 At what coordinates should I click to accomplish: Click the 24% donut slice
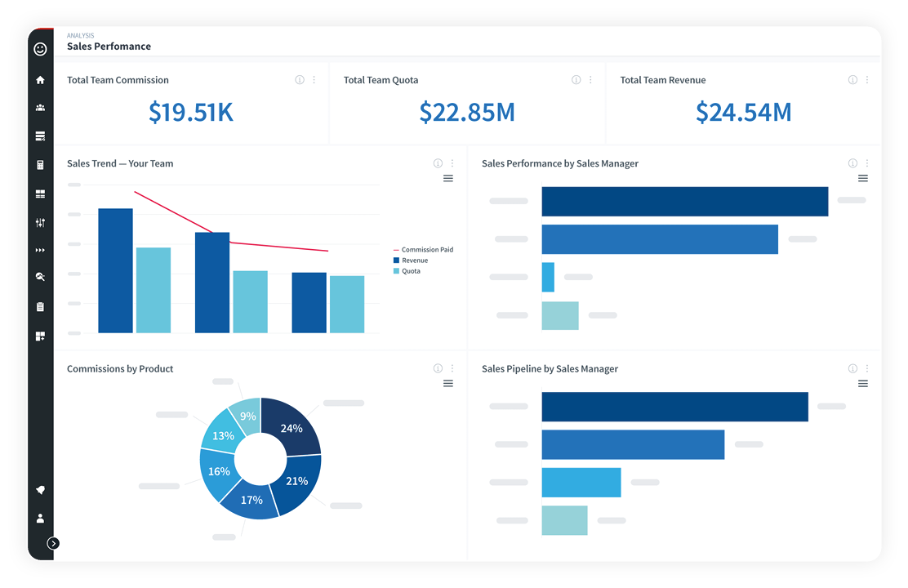[292, 428]
